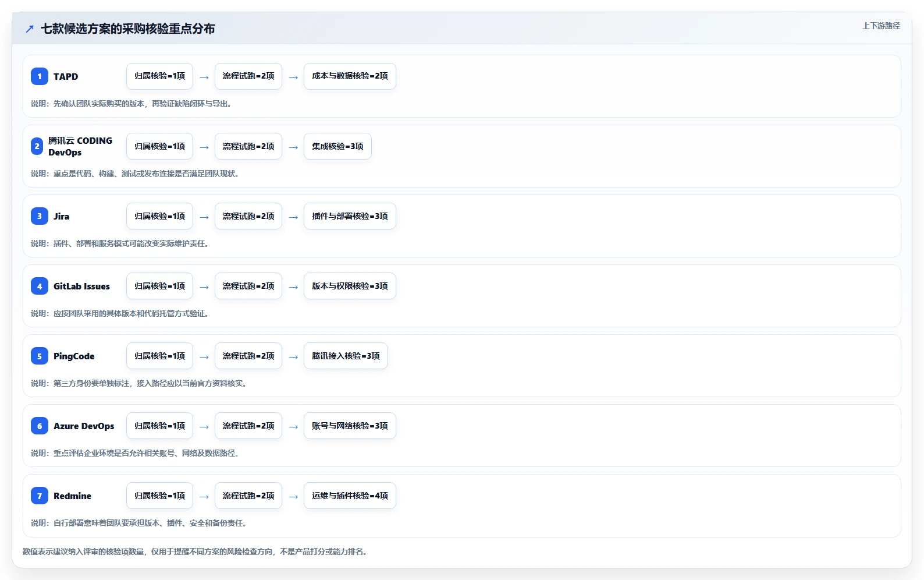Click the Azure DevOps title

(x=84, y=426)
